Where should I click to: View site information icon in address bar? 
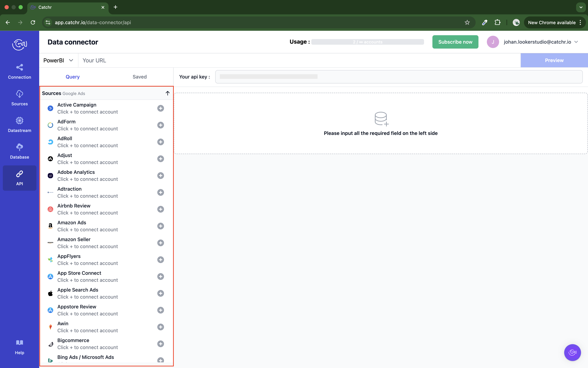(x=48, y=22)
